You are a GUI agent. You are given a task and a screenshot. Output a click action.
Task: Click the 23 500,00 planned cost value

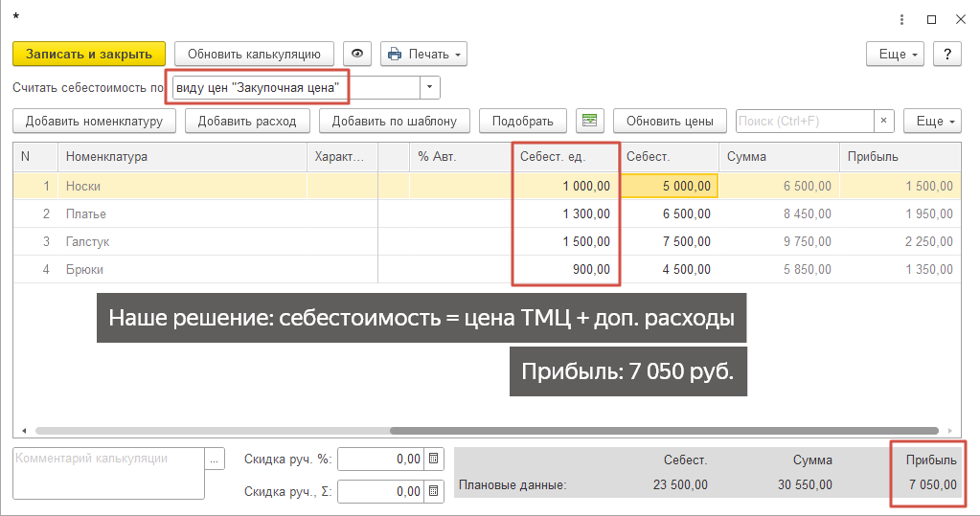(680, 484)
